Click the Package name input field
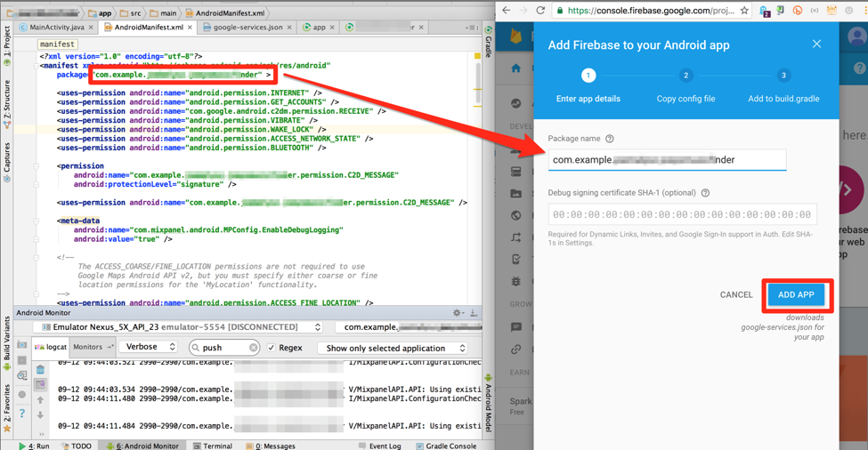 667,160
